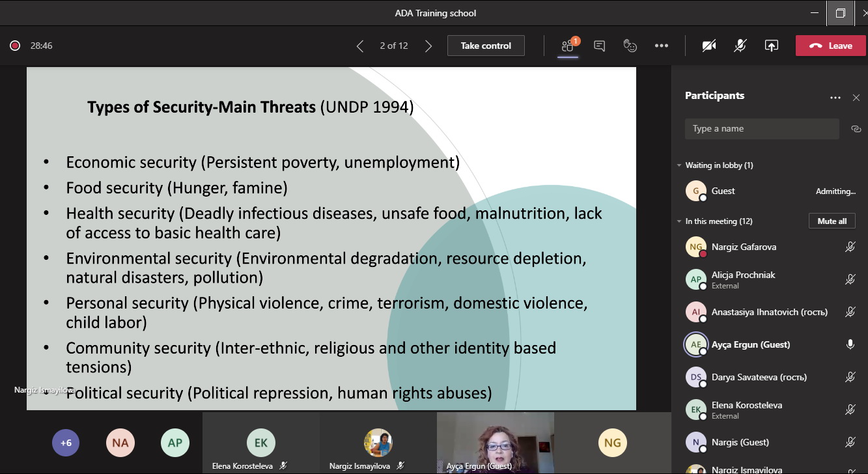This screenshot has height=474, width=868.
Task: Expand the +6 additional participants bubble
Action: click(x=66, y=443)
